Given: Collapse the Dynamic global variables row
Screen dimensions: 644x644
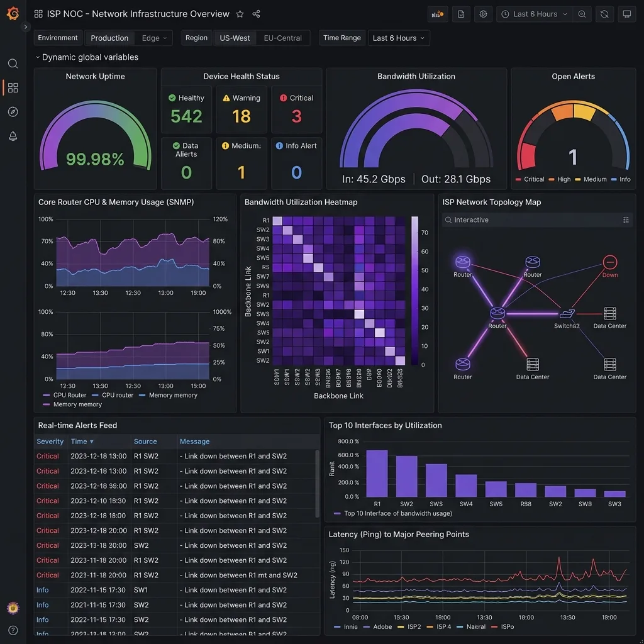Looking at the screenshot, I should 87,57.
